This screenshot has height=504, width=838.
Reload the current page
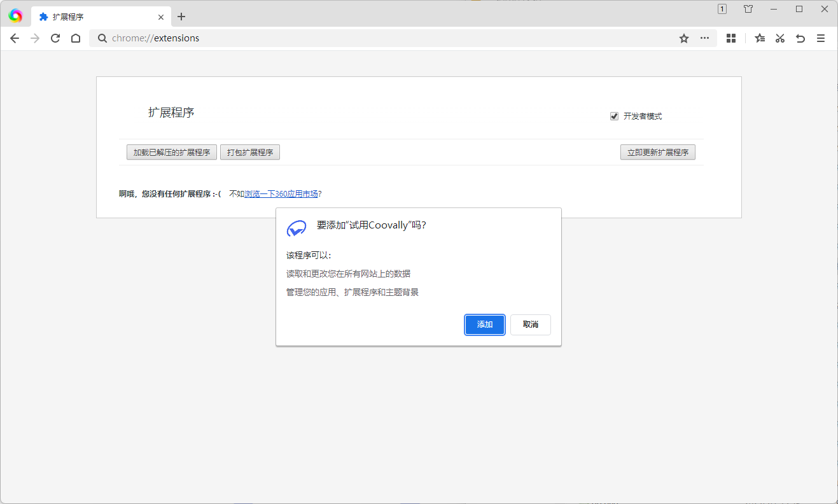pos(55,38)
